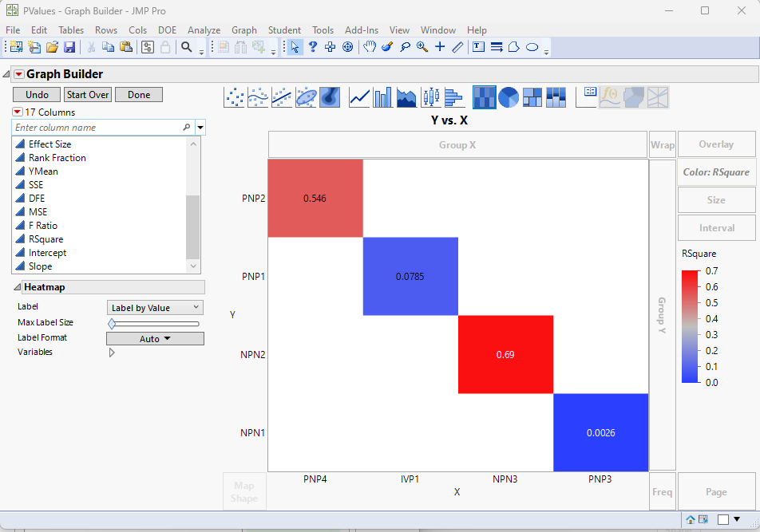This screenshot has height=532, width=760.
Task: Click the column list scroll down arrow
Action: pos(193,266)
